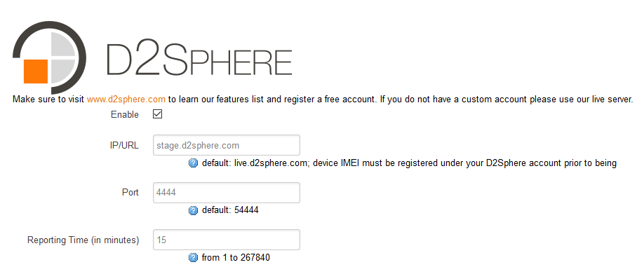This screenshot has width=644, height=274.
Task: Focus the Reporting Time input field
Action: 227,240
